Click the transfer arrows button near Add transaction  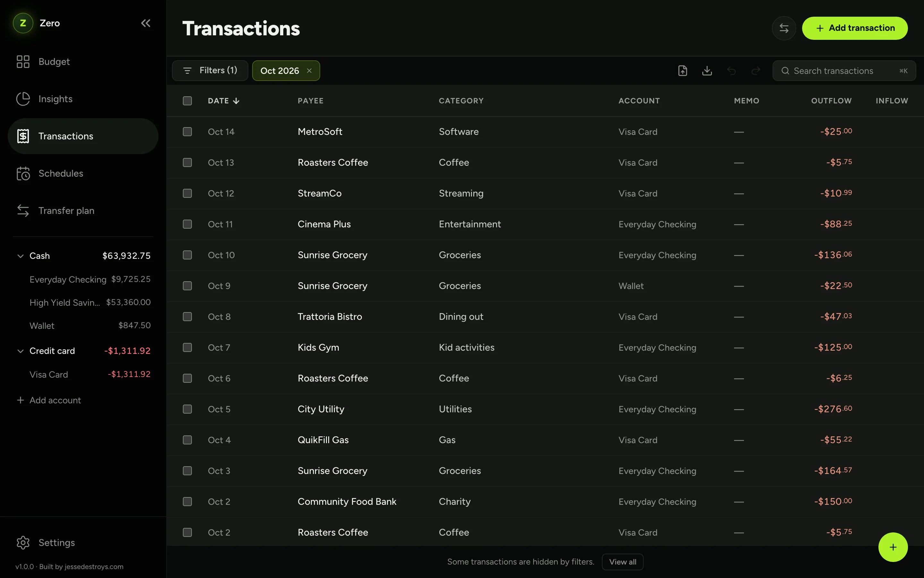(x=783, y=28)
